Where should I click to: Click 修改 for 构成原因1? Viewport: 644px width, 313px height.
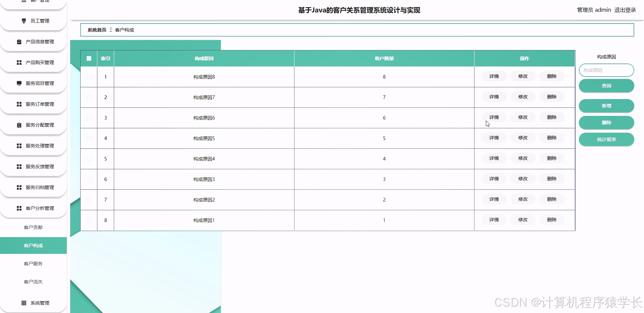coord(523,220)
